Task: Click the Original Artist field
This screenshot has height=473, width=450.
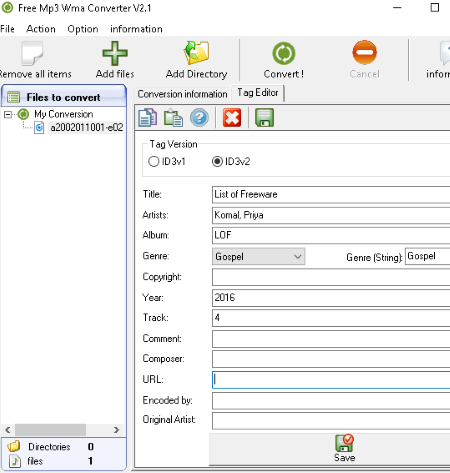Action: pos(331,421)
